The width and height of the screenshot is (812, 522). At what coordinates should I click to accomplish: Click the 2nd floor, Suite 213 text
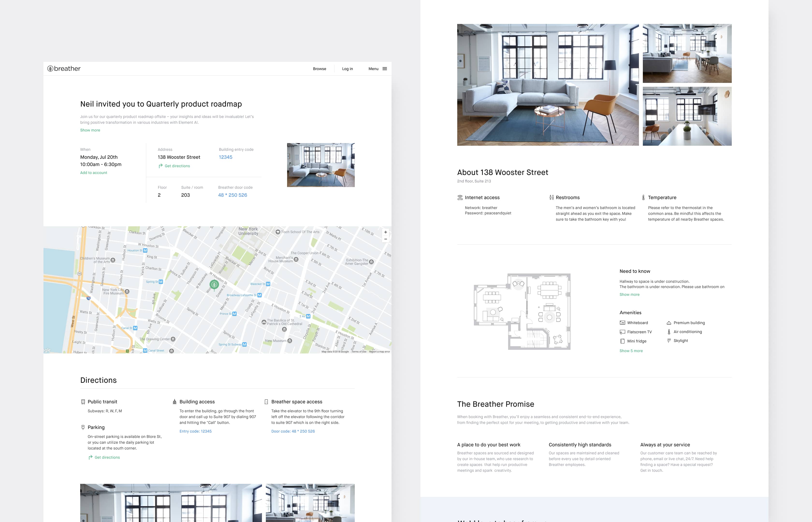(474, 181)
